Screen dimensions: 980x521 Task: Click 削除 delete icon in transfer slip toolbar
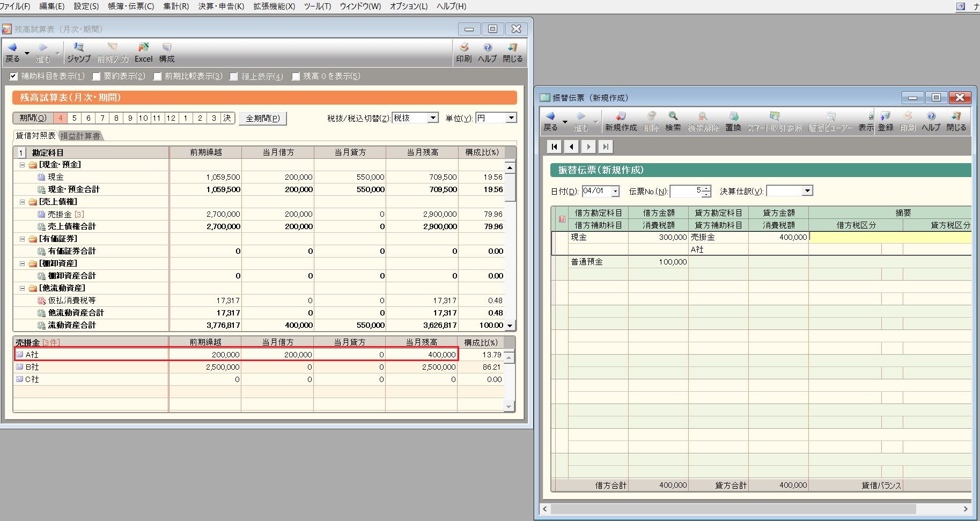point(651,121)
